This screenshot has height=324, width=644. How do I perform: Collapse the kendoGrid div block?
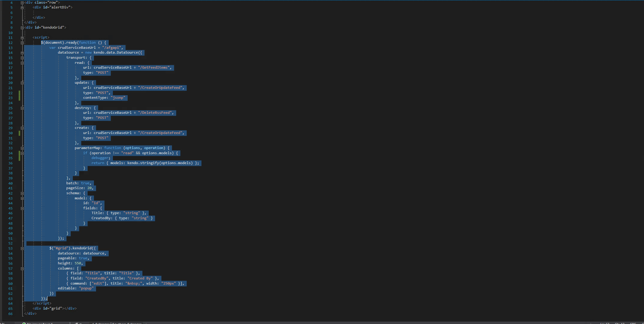coord(22,28)
